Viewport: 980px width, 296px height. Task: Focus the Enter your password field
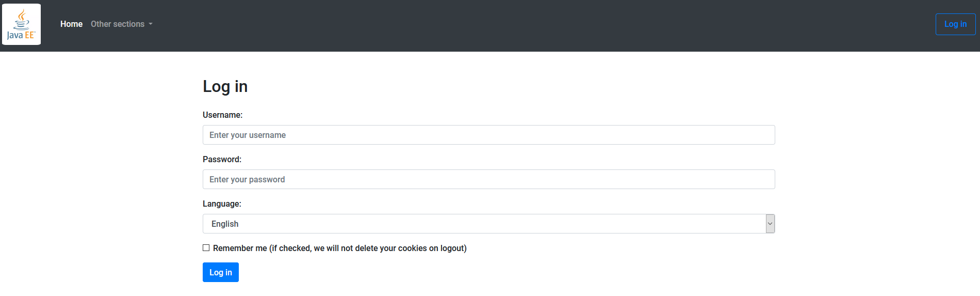click(488, 179)
